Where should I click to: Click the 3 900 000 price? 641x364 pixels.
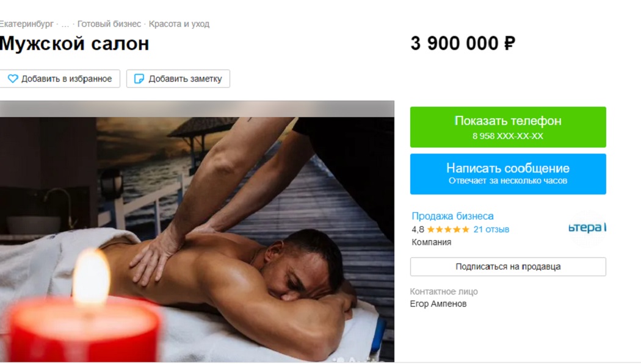(x=454, y=43)
